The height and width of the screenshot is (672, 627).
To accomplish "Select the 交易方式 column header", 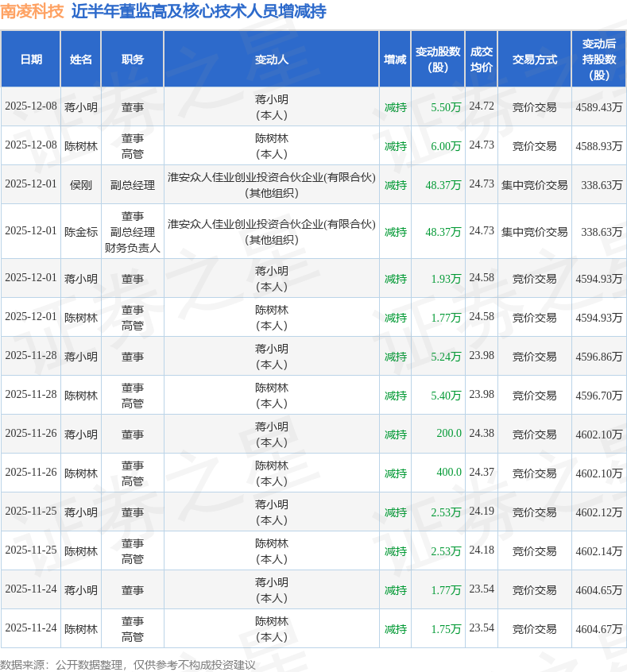I will [x=534, y=60].
